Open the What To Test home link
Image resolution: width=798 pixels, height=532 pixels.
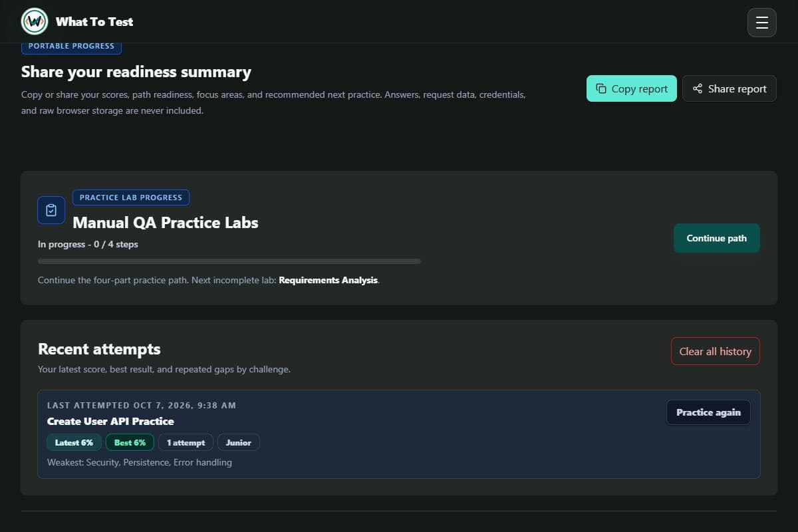pyautogui.click(x=77, y=21)
